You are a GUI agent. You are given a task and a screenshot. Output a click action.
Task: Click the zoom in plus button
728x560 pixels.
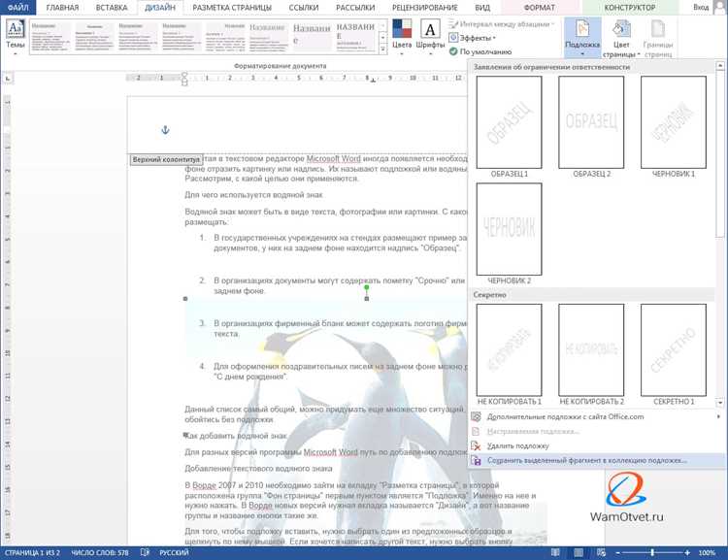[x=687, y=552]
